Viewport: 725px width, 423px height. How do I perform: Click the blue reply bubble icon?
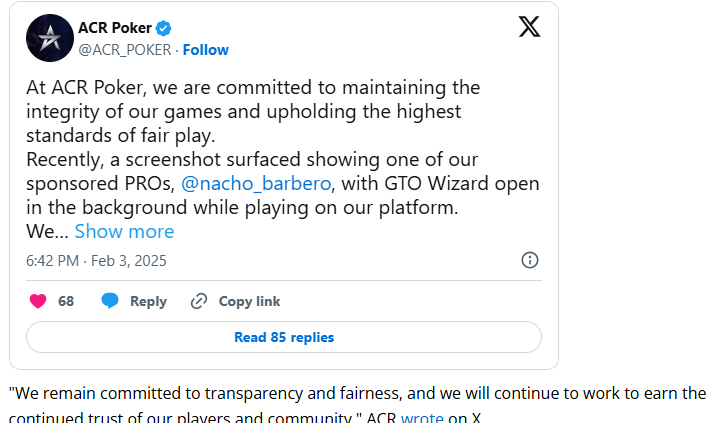110,301
